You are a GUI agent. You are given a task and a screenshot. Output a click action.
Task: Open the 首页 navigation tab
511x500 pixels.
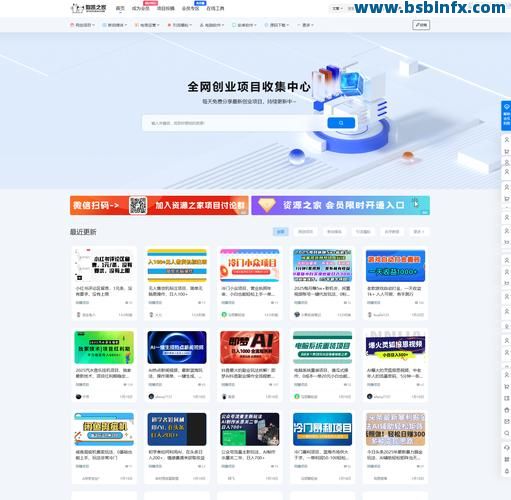point(120,8)
